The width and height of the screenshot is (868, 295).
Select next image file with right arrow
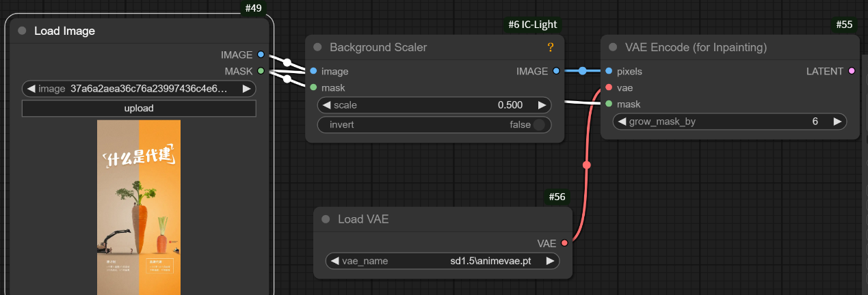(246, 89)
